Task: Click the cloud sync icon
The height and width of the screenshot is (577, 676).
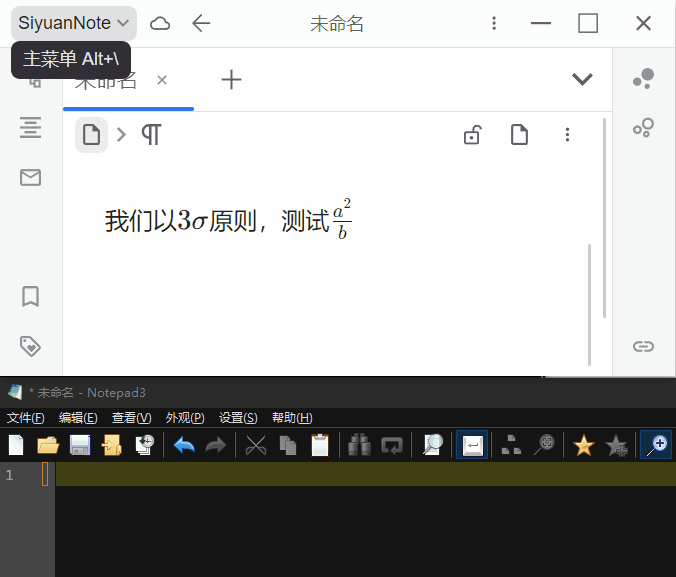Action: (160, 23)
